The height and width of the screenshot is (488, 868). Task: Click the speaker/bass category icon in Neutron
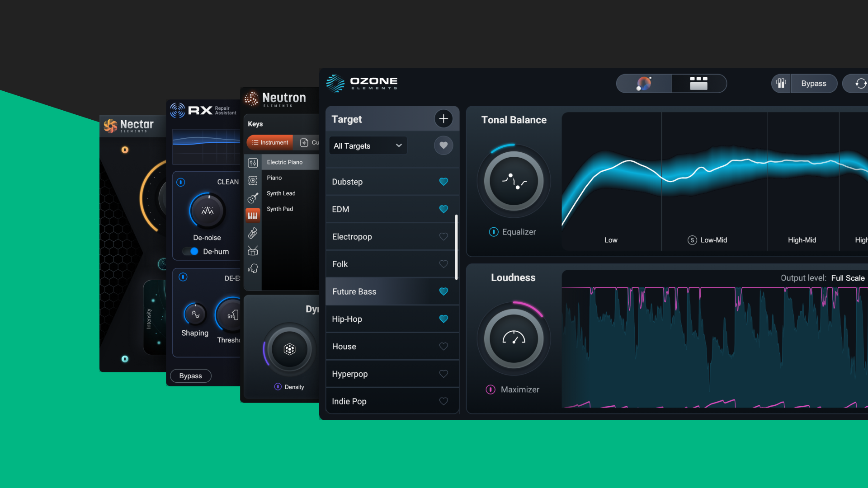tap(253, 181)
